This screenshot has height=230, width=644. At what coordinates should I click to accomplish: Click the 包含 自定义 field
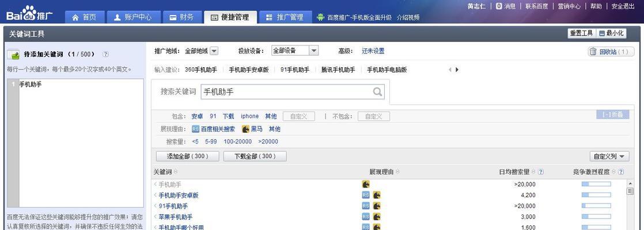298,116
